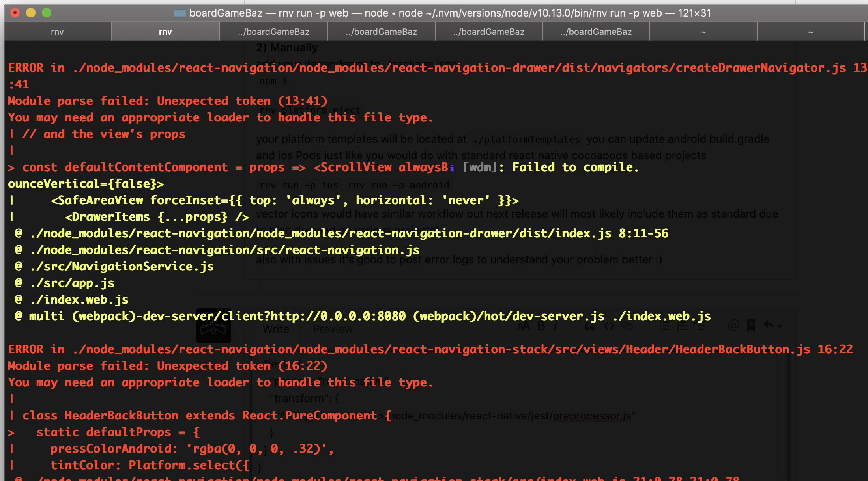The image size is (868, 481).
Task: Switch to a ../boardGameBaz terminal tab
Action: coord(273,32)
